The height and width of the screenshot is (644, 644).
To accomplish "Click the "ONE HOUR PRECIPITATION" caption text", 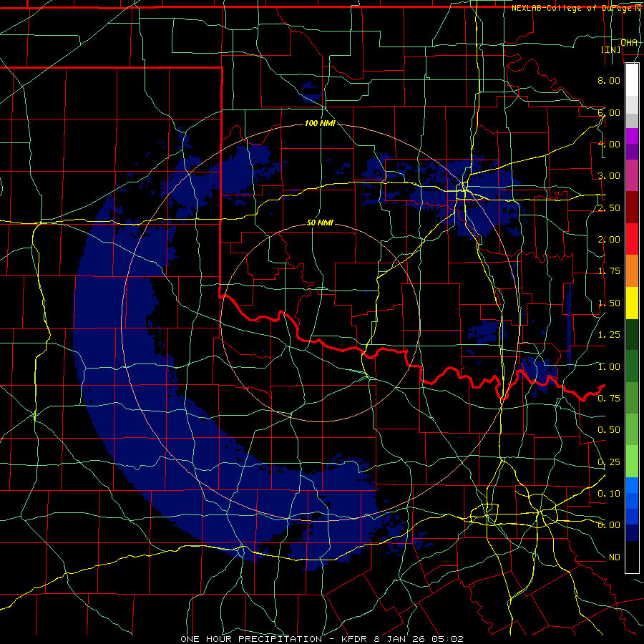I will pyautogui.click(x=251, y=639).
